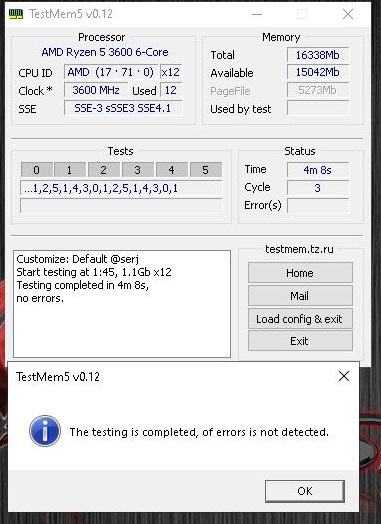Click the Time value 4m 8s
The width and height of the screenshot is (381, 524).
click(x=318, y=170)
